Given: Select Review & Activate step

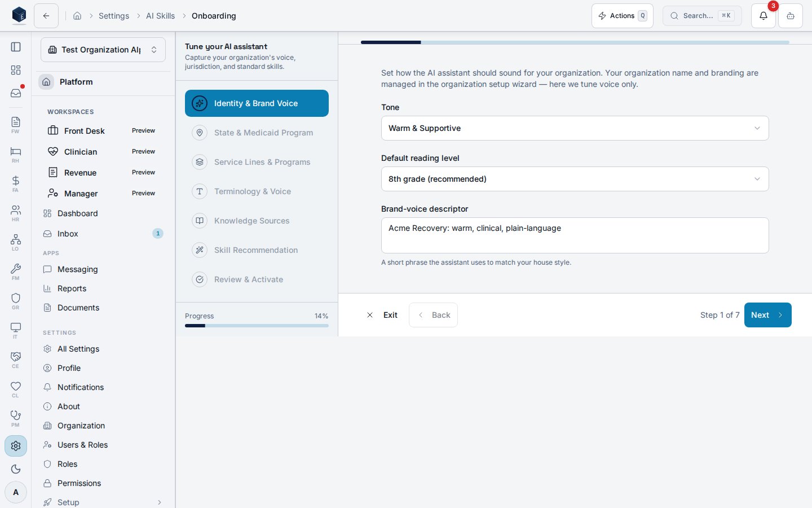Looking at the screenshot, I should [257, 279].
